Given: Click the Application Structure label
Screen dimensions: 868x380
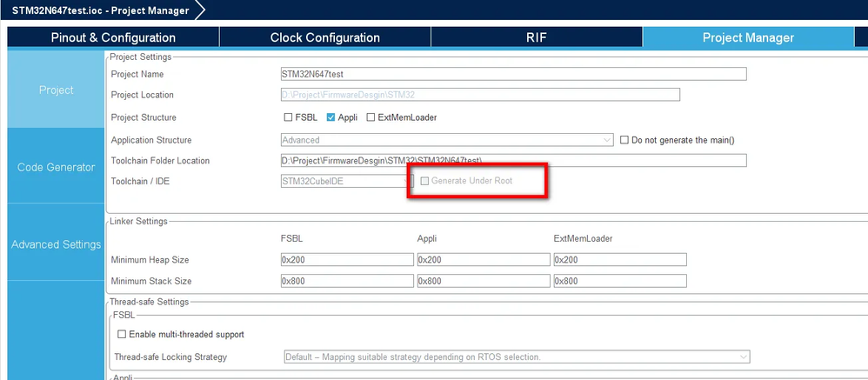Looking at the screenshot, I should coord(151,140).
